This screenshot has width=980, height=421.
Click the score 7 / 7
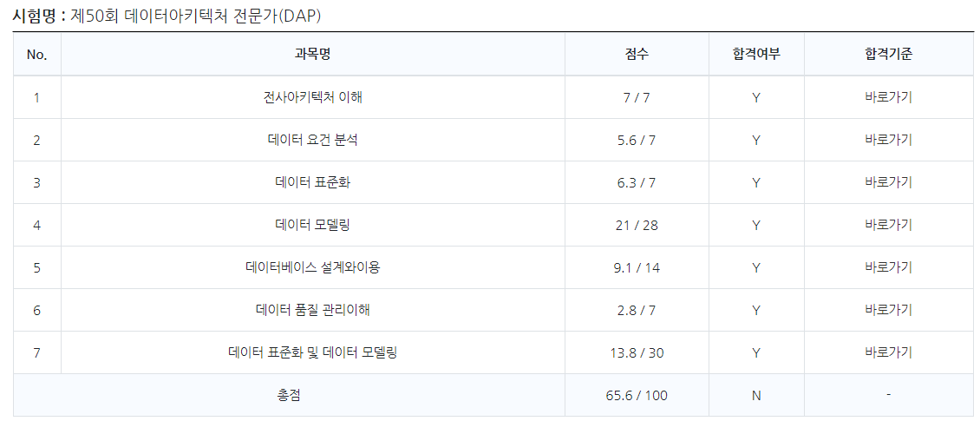pos(637,97)
